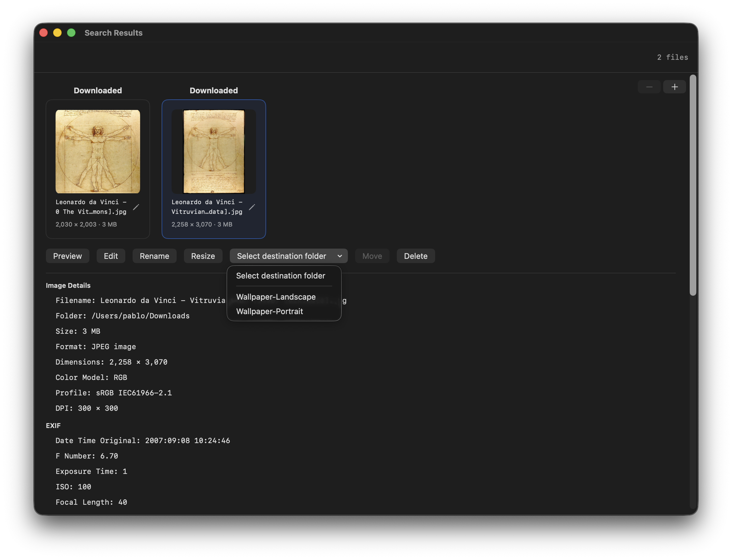Decrease thumbnail size with minus button
The width and height of the screenshot is (732, 560).
pos(649,87)
